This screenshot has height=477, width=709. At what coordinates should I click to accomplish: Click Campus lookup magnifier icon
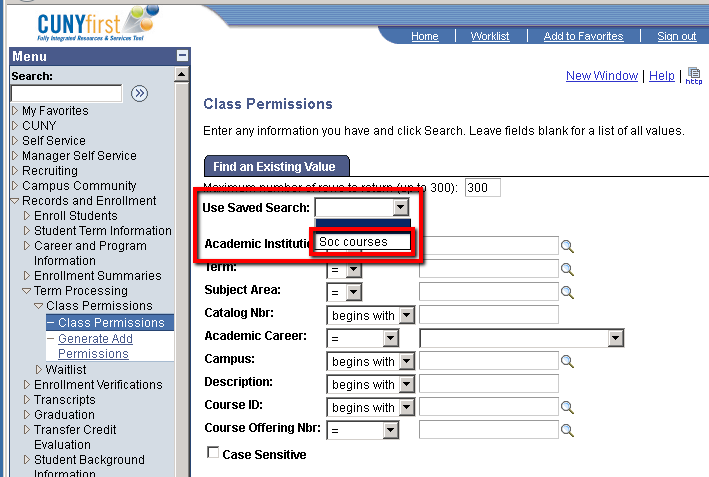pyautogui.click(x=567, y=362)
